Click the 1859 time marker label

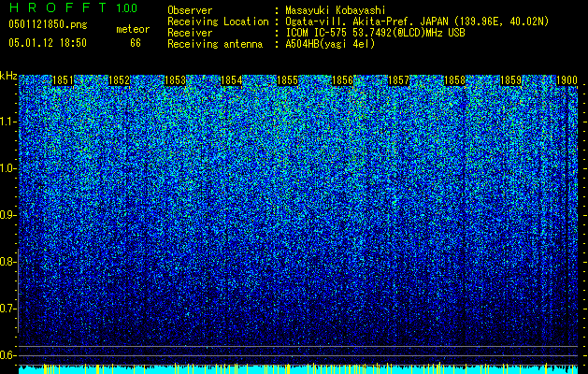pyautogui.click(x=510, y=80)
